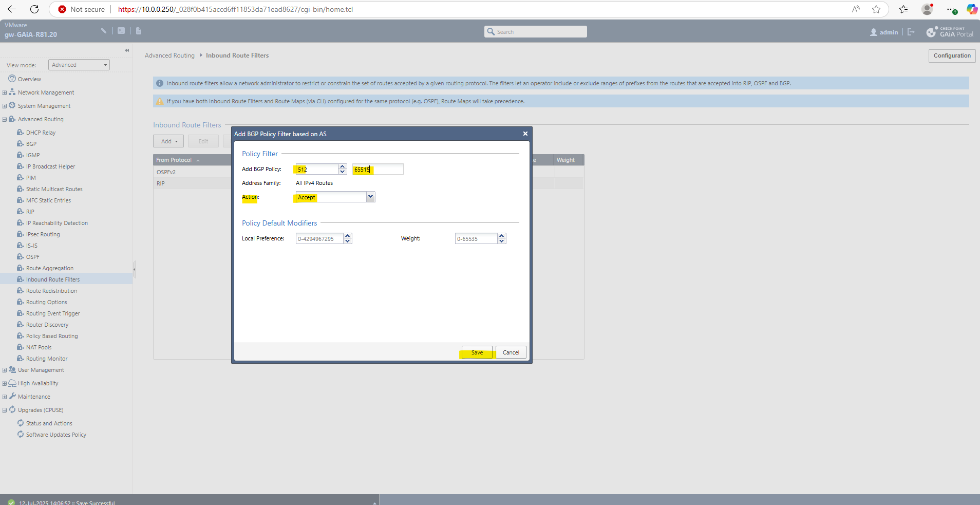Open Routing Monitor page
The height and width of the screenshot is (505, 980).
tap(47, 359)
